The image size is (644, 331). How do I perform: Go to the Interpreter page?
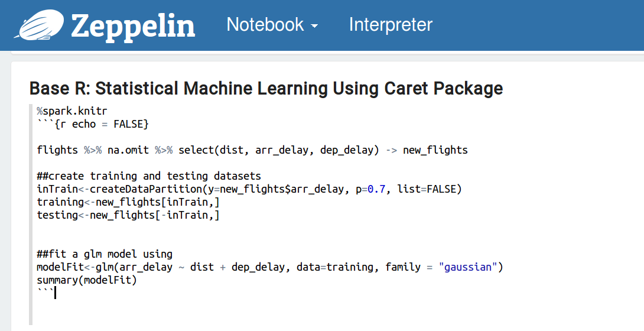pyautogui.click(x=391, y=25)
